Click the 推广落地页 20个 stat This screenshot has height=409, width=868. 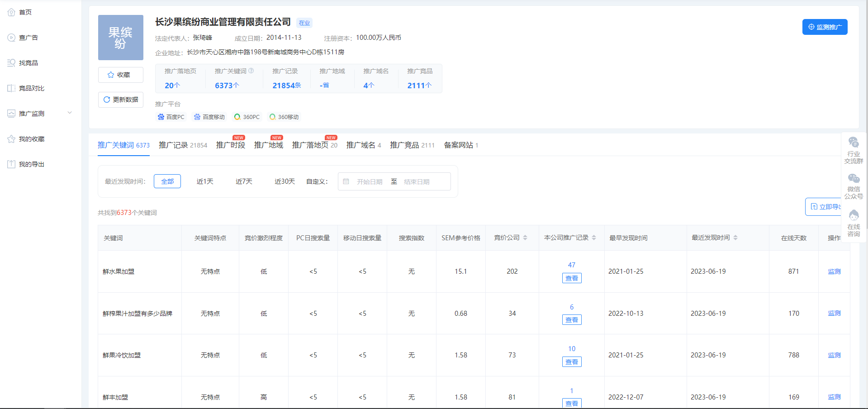point(180,78)
